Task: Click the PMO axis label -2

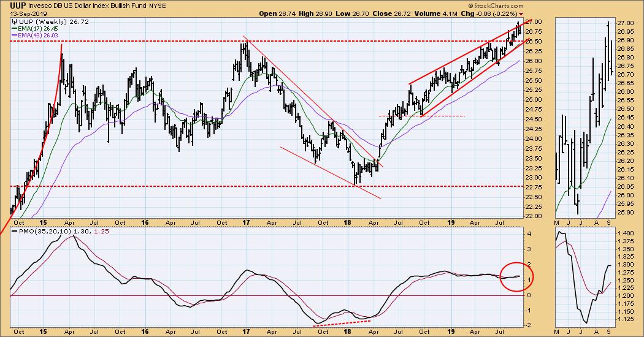Action: (529, 326)
